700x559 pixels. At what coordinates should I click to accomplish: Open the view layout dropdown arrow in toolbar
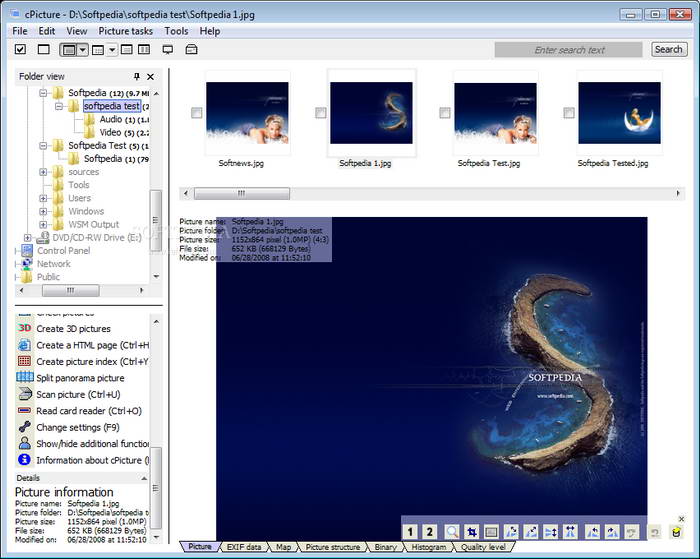tap(83, 50)
